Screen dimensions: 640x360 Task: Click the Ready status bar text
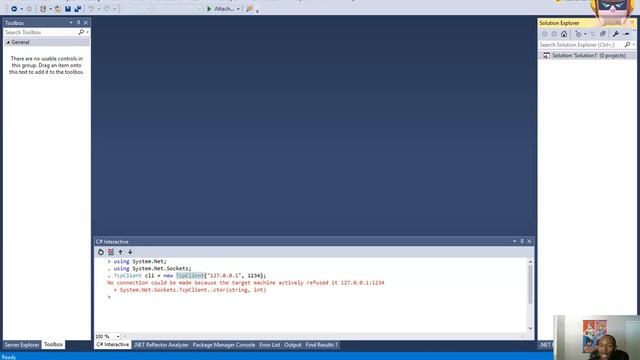[9, 357]
